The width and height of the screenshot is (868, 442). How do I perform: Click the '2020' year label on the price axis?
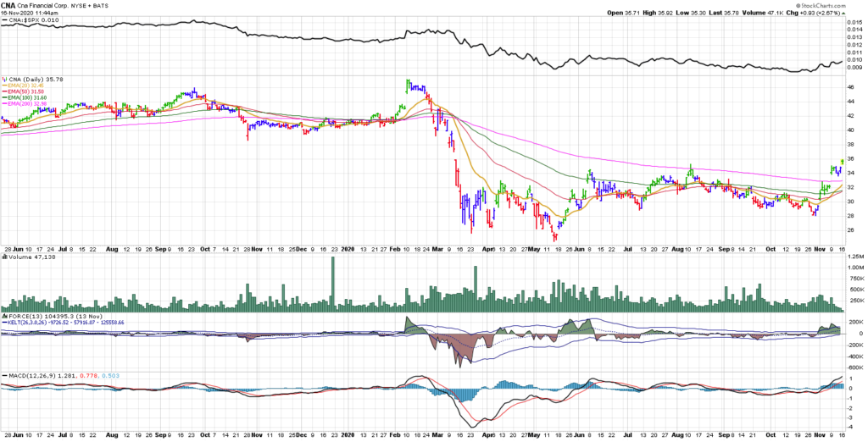tap(348, 250)
